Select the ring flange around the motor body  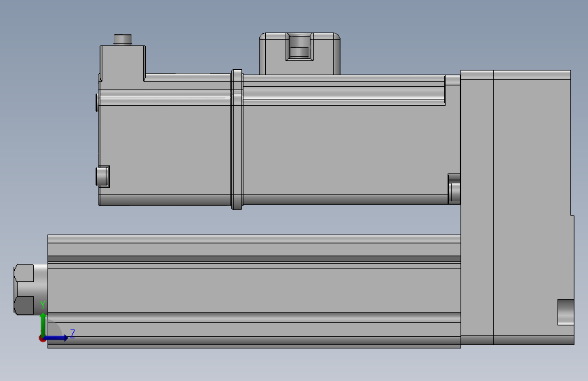237,139
